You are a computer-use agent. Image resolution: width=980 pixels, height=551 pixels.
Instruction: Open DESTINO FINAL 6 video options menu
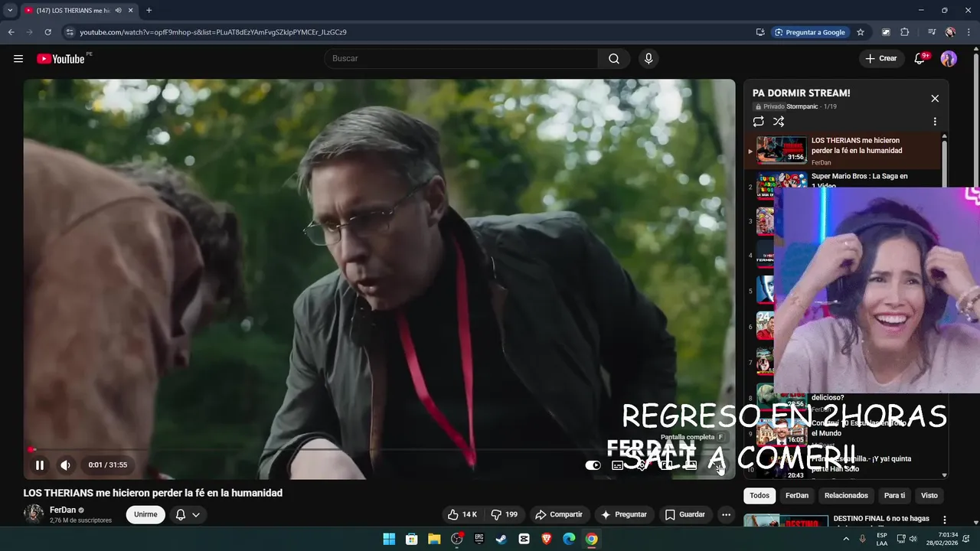click(944, 520)
